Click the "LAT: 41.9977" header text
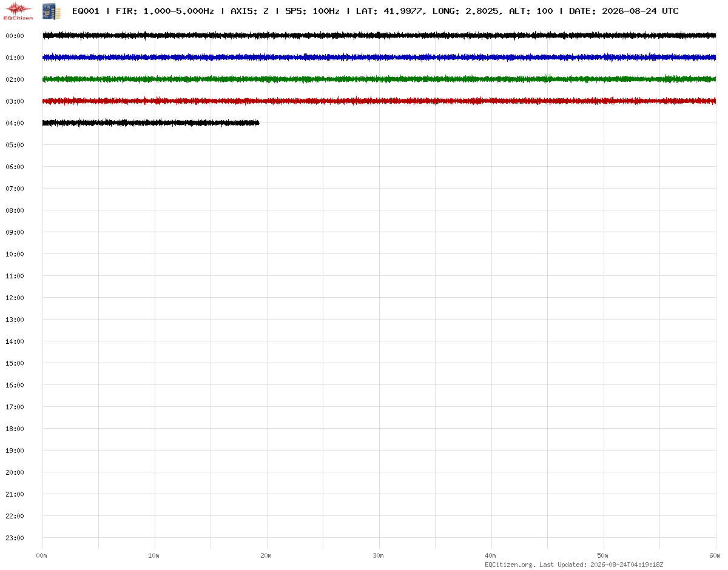Image resolution: width=728 pixels, height=570 pixels. 388,12
